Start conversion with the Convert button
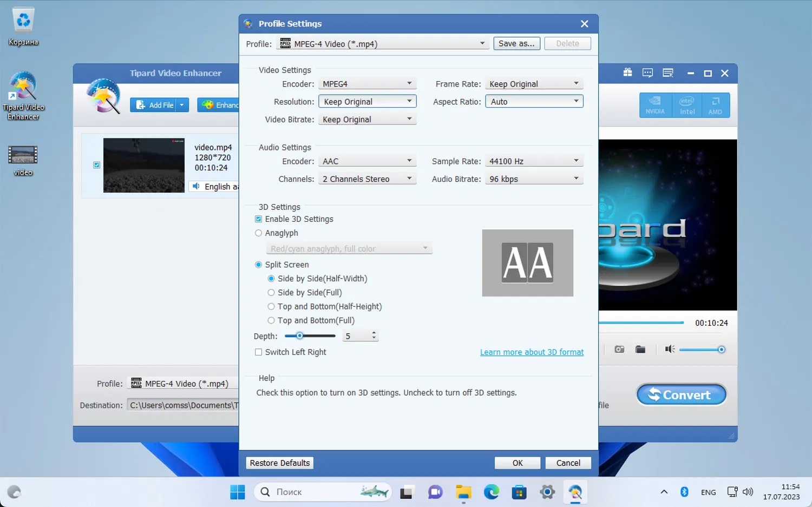 [x=682, y=394]
